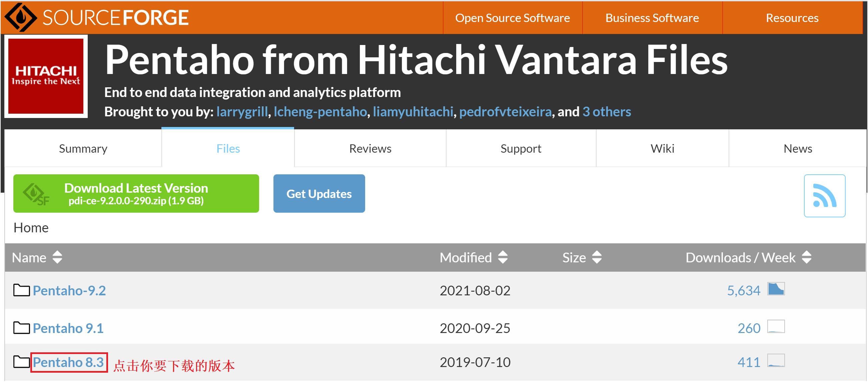This screenshot has height=382, width=868.
Task: Open the Resources menu
Action: coord(792,18)
